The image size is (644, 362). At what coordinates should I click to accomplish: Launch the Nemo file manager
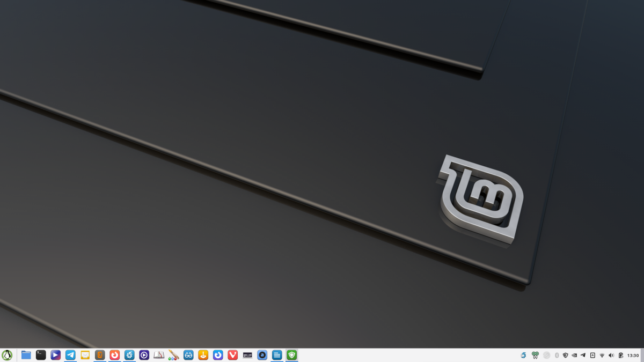pyautogui.click(x=25, y=354)
